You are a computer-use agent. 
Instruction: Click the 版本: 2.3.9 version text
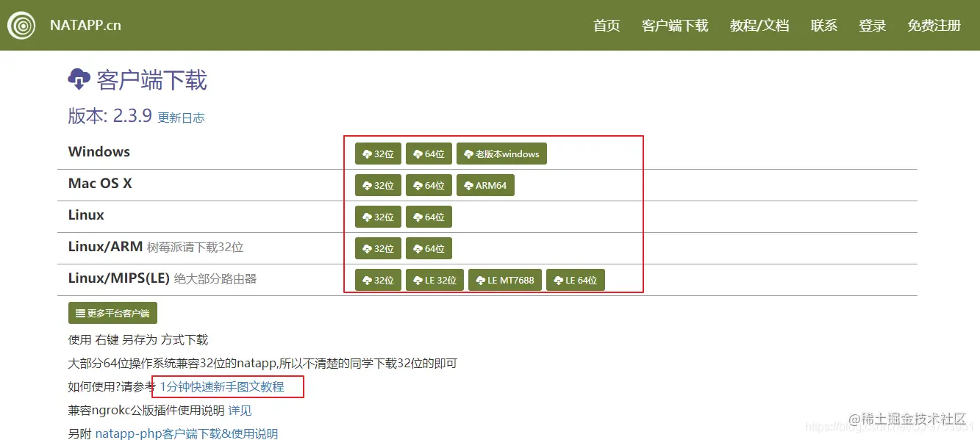pyautogui.click(x=110, y=115)
